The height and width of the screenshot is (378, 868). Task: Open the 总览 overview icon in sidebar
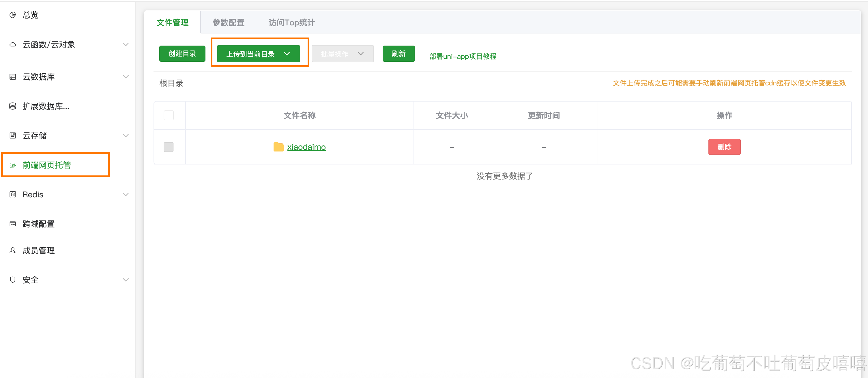point(12,15)
